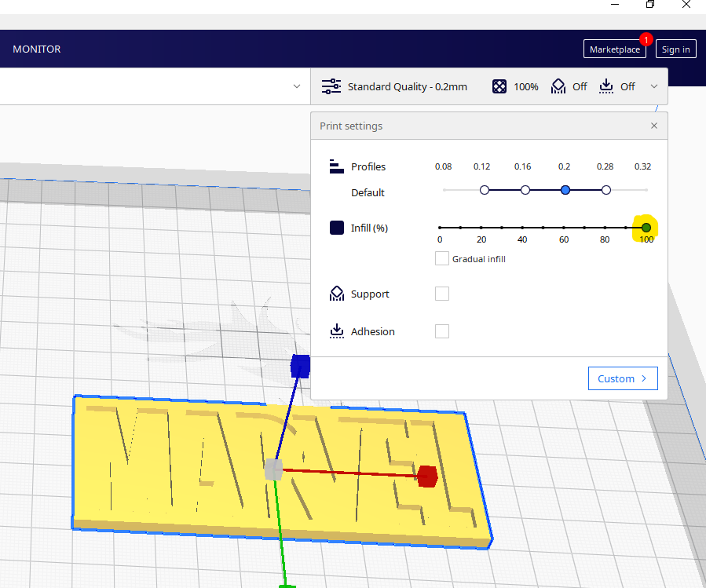Click the dark Infill icon square
706x588 pixels.
336,228
